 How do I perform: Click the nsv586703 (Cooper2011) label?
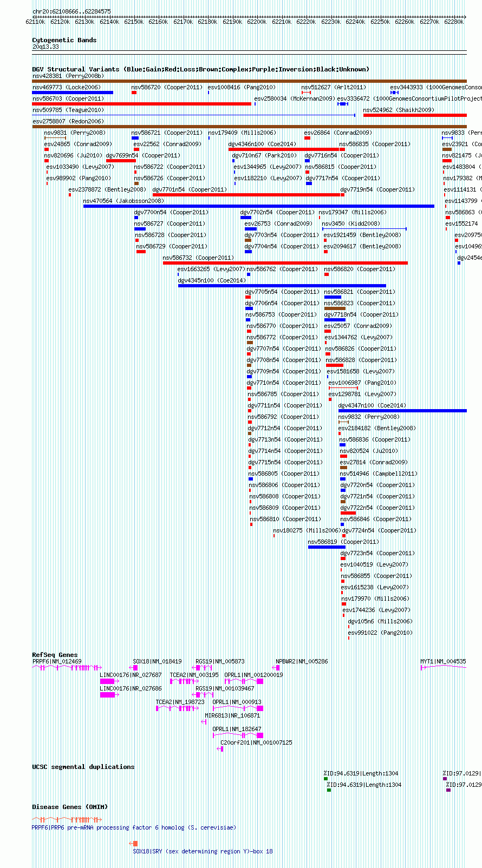pyautogui.click(x=68, y=98)
